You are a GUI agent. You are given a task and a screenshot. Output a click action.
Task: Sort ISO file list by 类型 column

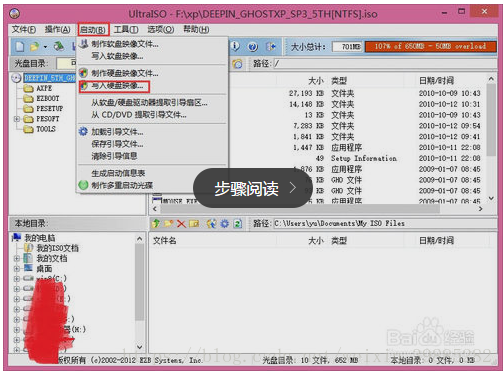click(x=339, y=81)
